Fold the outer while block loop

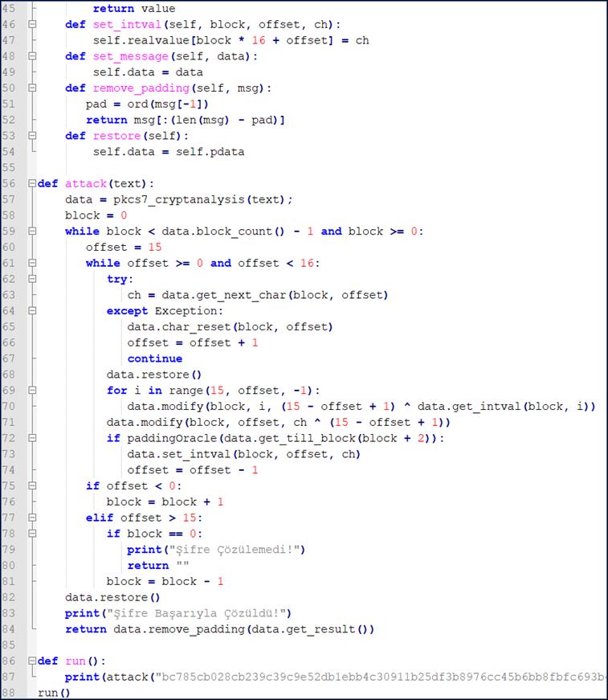[32, 231]
